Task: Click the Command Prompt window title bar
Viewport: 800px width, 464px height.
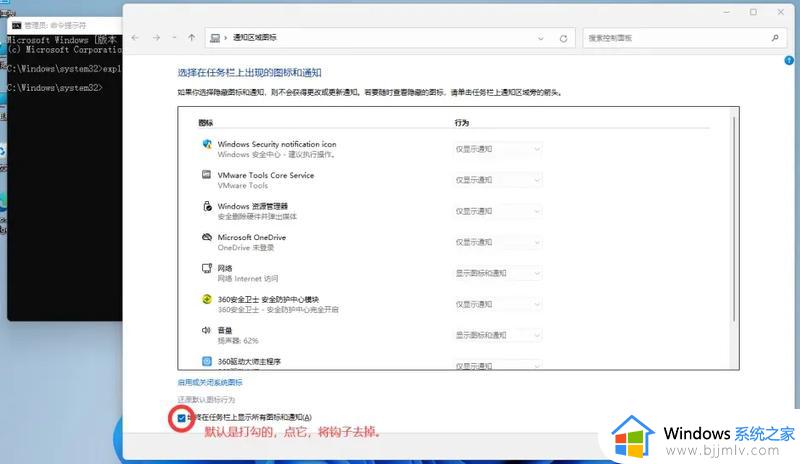Action: click(x=64, y=25)
